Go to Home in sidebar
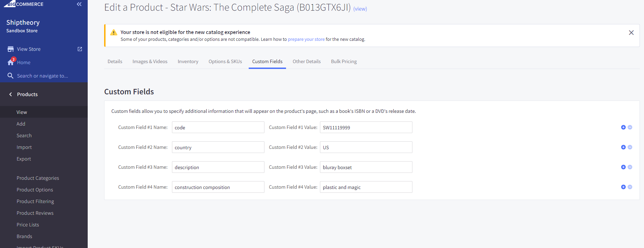The width and height of the screenshot is (644, 248). click(x=24, y=62)
